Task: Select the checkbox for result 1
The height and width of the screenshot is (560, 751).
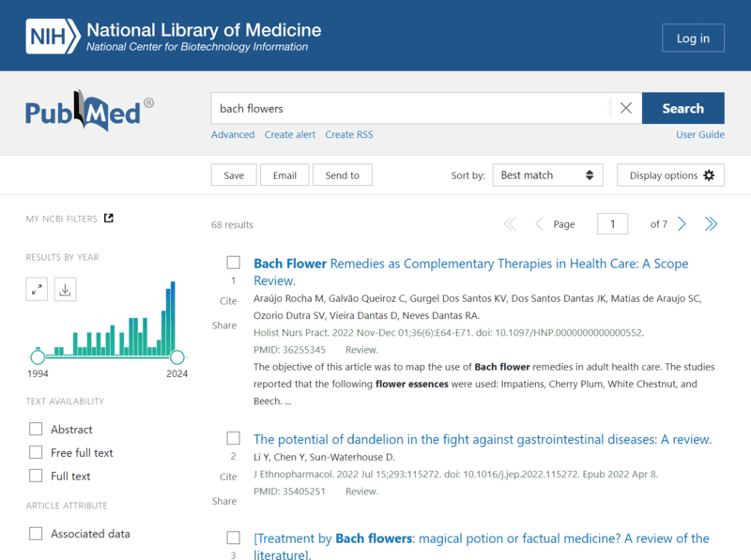Action: (x=233, y=263)
